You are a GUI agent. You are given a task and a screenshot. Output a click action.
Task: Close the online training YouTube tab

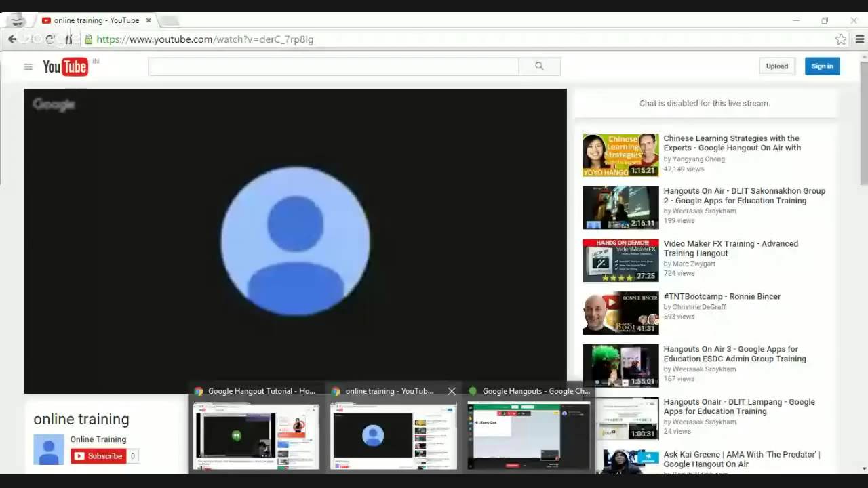[x=149, y=20]
